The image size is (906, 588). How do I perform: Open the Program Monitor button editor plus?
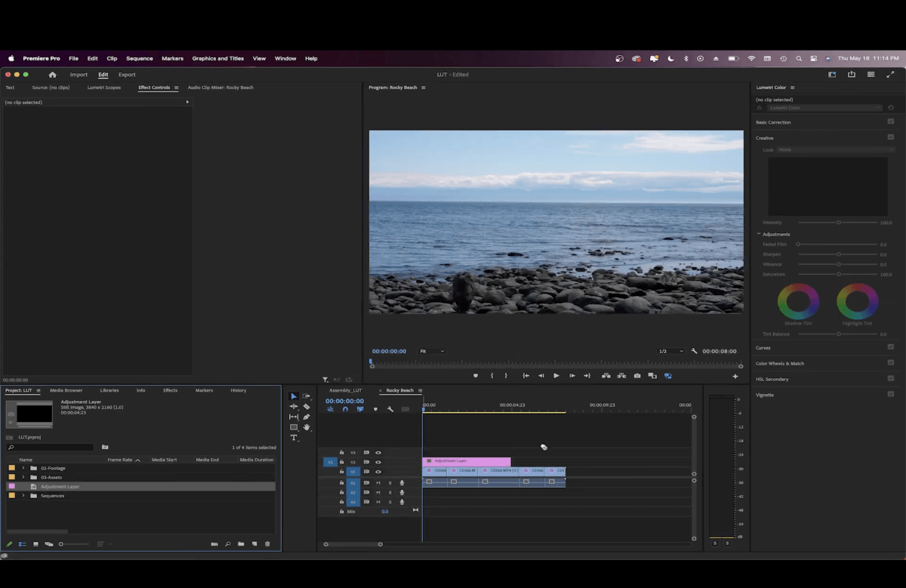click(x=735, y=376)
